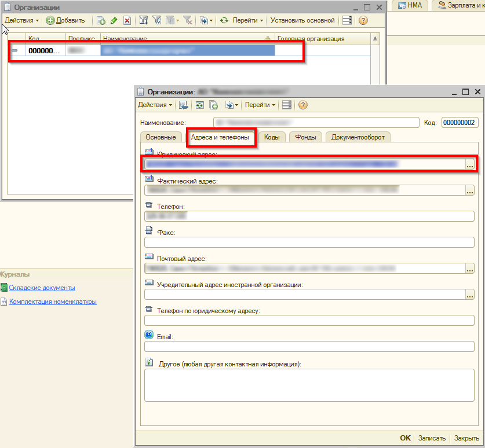Click into the Email input field
Image resolution: width=485 pixels, height=448 pixels.
[309, 347]
